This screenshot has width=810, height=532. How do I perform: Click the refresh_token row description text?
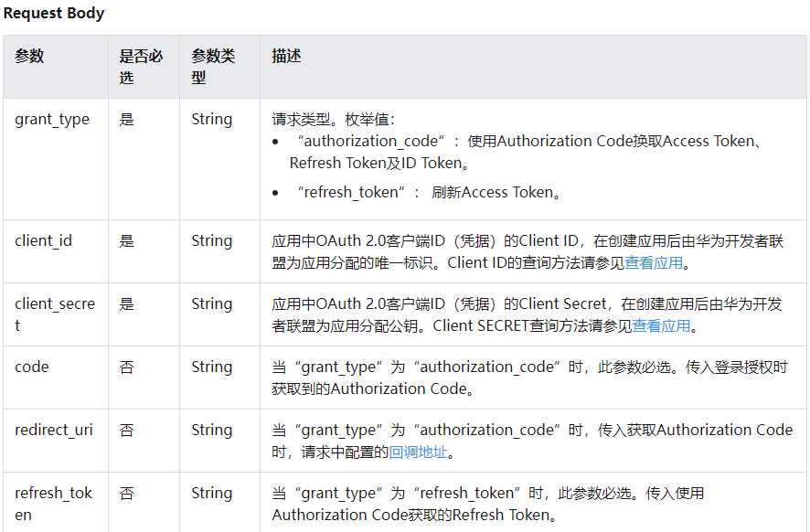(x=487, y=504)
